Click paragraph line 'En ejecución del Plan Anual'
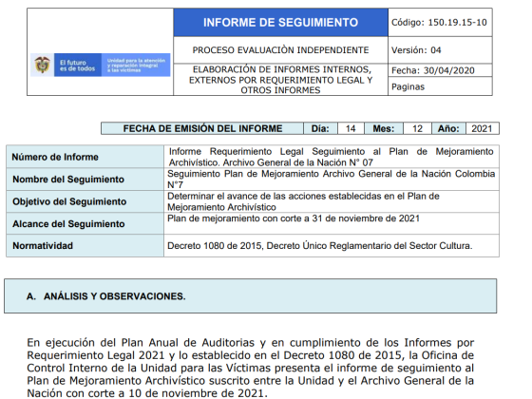The width and height of the screenshot is (532, 399). (251, 343)
